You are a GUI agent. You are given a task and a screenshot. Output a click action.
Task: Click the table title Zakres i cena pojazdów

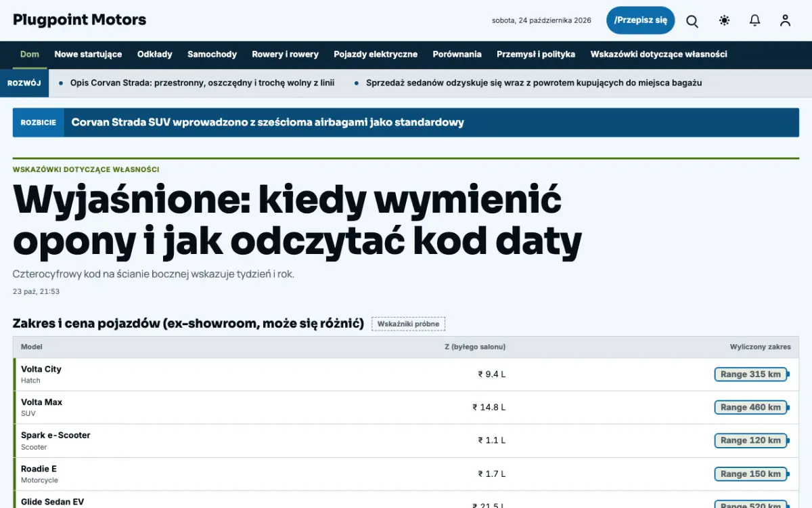pyautogui.click(x=188, y=324)
